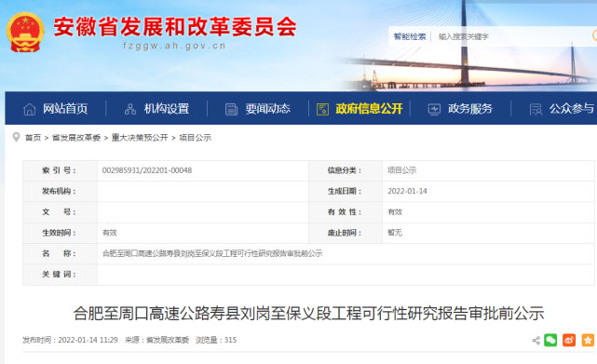Image resolution: width=597 pixels, height=364 pixels.
Task: Click the 生成日期 value 2022-01-14
Action: tap(407, 191)
